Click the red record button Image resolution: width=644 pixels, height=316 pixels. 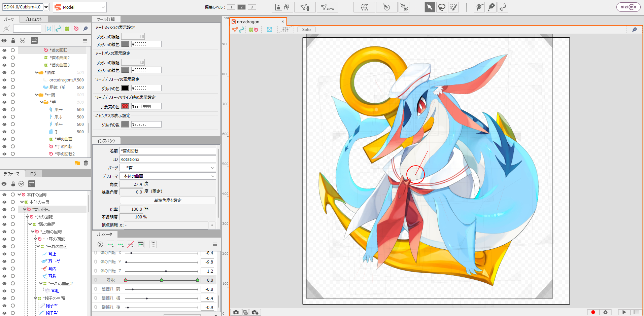pos(593,312)
